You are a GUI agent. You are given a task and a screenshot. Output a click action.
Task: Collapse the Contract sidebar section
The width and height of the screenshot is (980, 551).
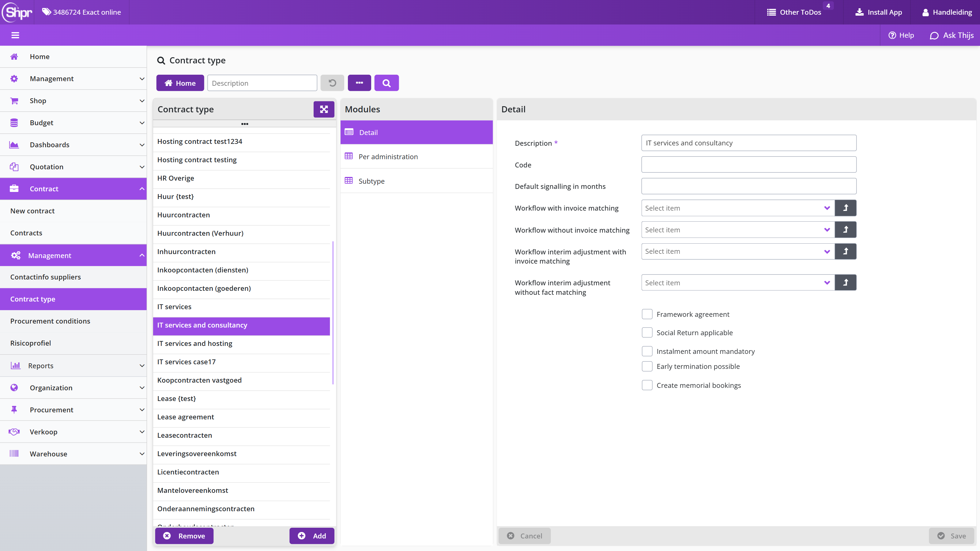[73, 189]
